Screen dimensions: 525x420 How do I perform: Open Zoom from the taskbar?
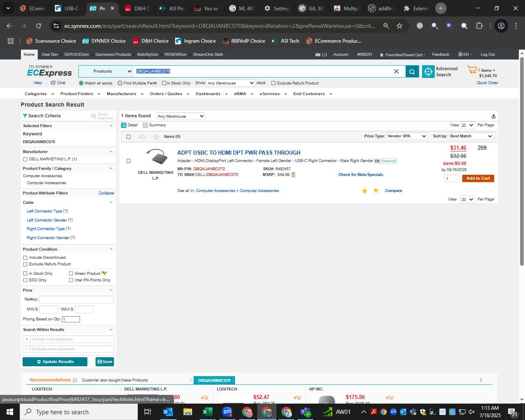(227, 412)
